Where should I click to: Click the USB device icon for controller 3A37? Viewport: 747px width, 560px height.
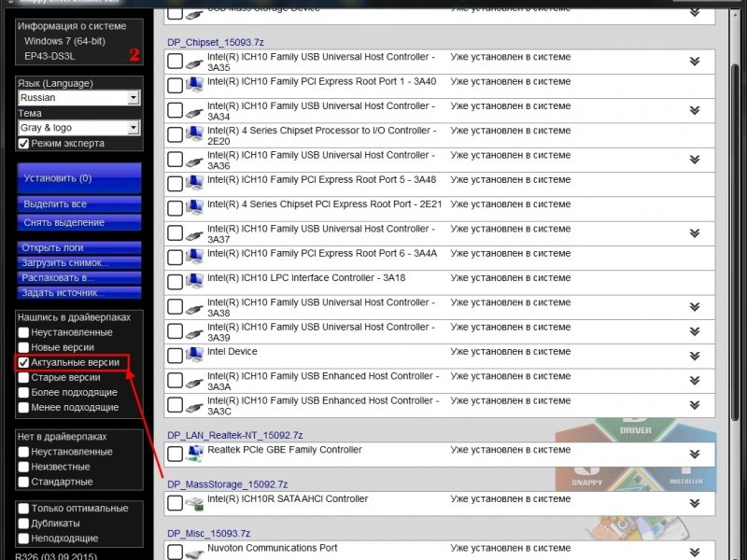pos(194,235)
